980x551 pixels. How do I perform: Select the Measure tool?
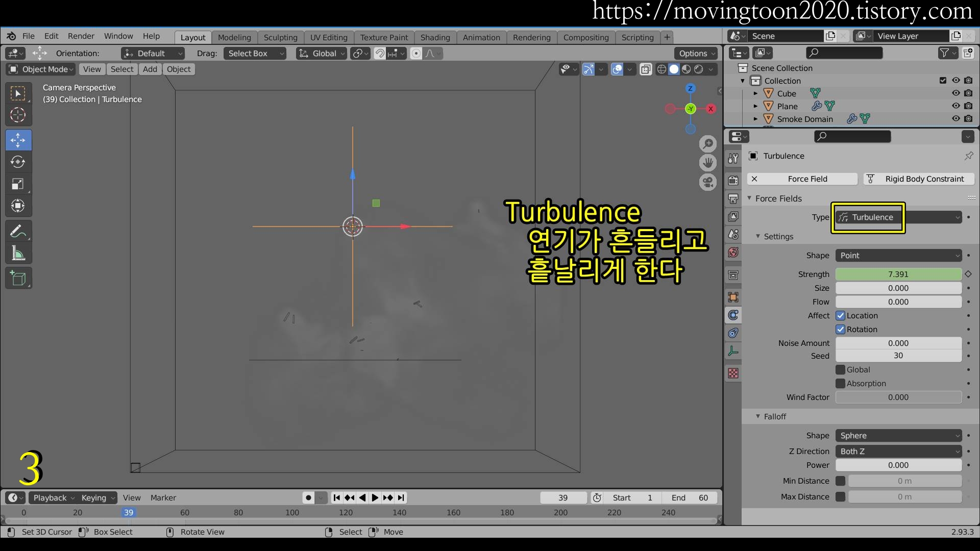18,253
